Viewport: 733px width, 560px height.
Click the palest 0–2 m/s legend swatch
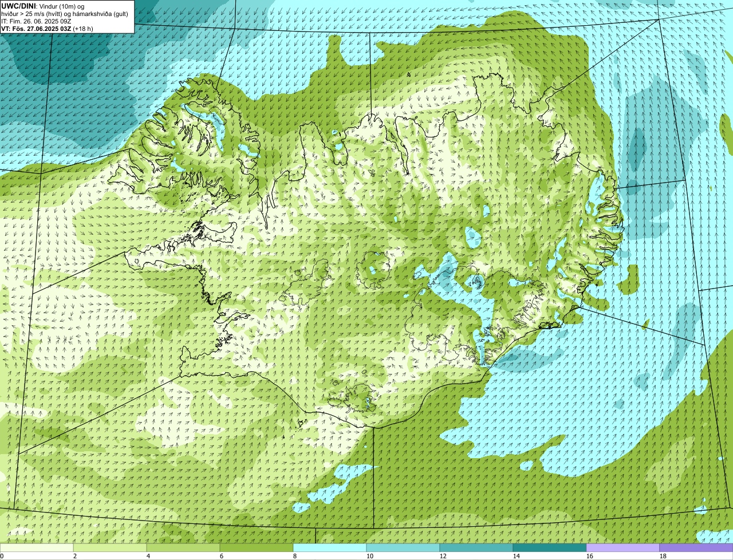37,547
